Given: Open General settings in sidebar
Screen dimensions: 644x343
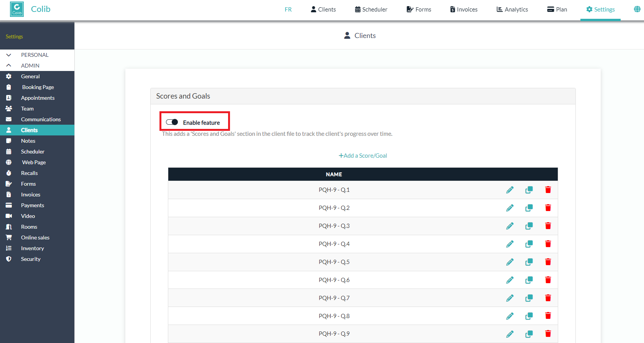Looking at the screenshot, I should 37,76.
